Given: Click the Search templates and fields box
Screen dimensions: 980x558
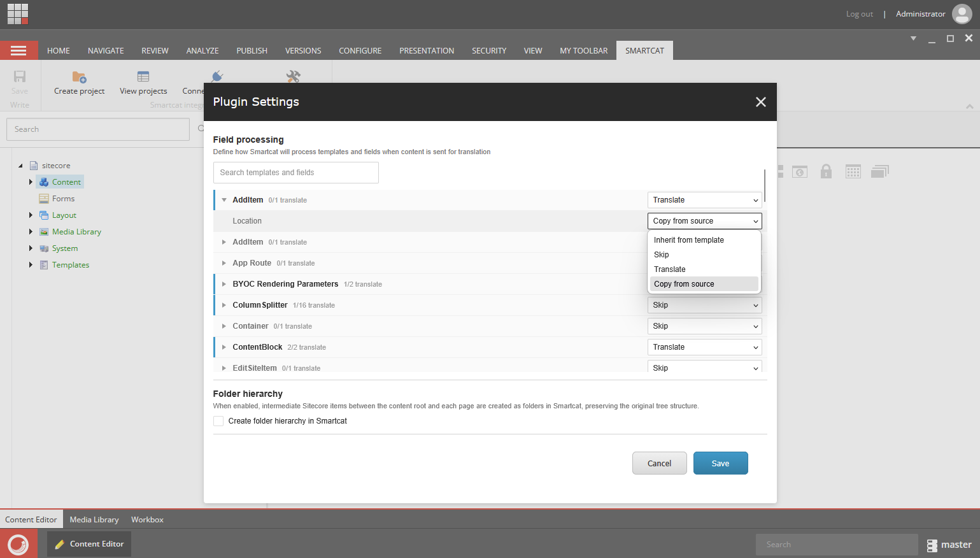Looking at the screenshot, I should pyautogui.click(x=296, y=173).
